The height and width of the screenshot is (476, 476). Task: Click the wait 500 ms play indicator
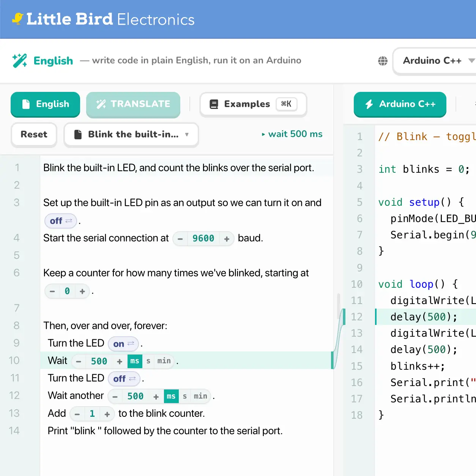point(292,134)
